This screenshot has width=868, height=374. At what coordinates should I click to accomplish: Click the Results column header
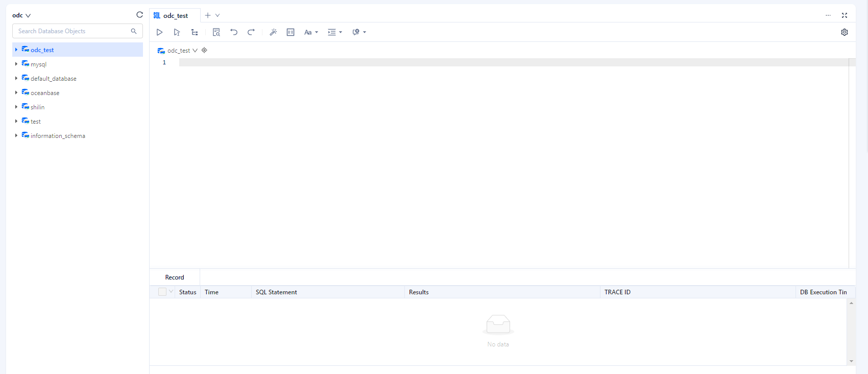pyautogui.click(x=502, y=292)
